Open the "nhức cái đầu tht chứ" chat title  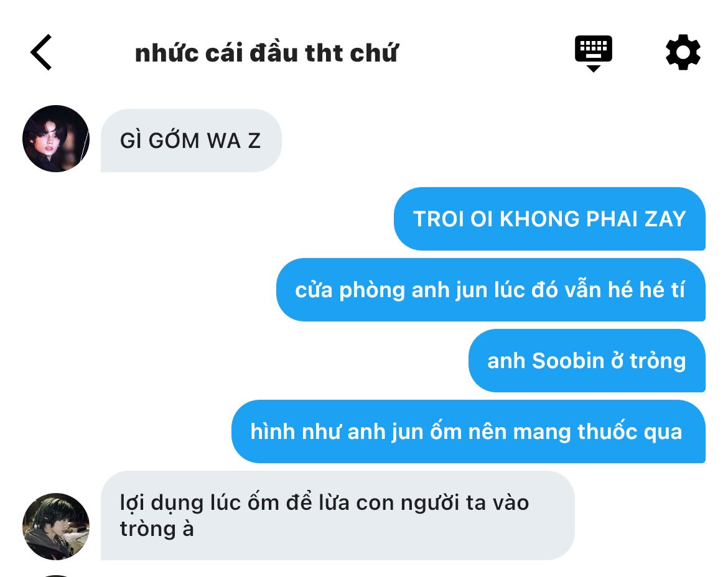click(266, 52)
